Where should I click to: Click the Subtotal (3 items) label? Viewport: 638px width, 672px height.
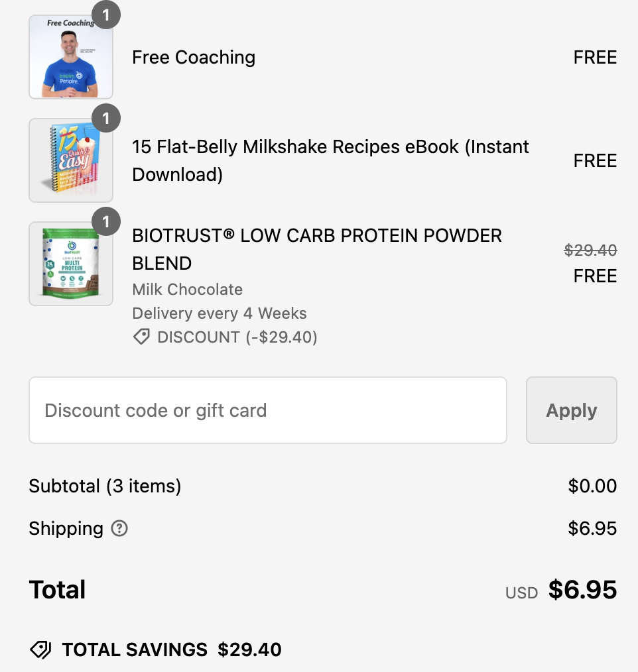(105, 486)
